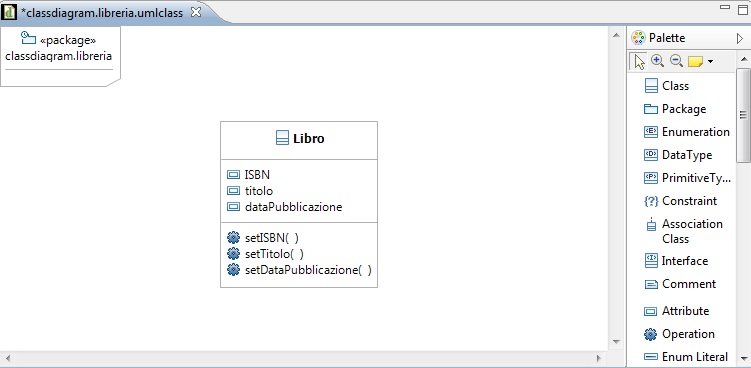Pick the Attribute palette tool
Screen dimensions: 751x368
(x=677, y=310)
